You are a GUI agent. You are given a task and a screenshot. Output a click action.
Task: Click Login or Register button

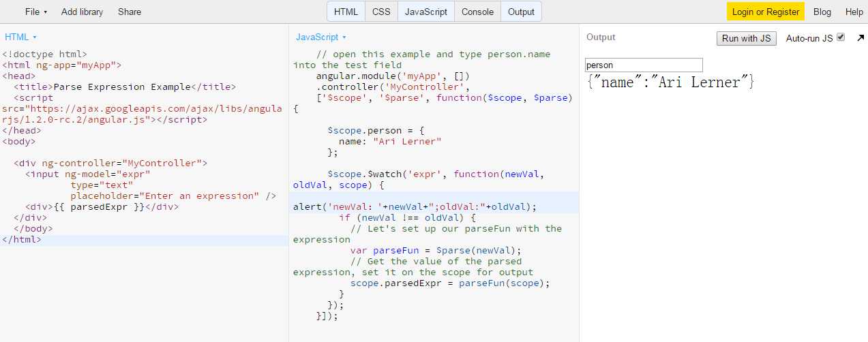(x=766, y=12)
